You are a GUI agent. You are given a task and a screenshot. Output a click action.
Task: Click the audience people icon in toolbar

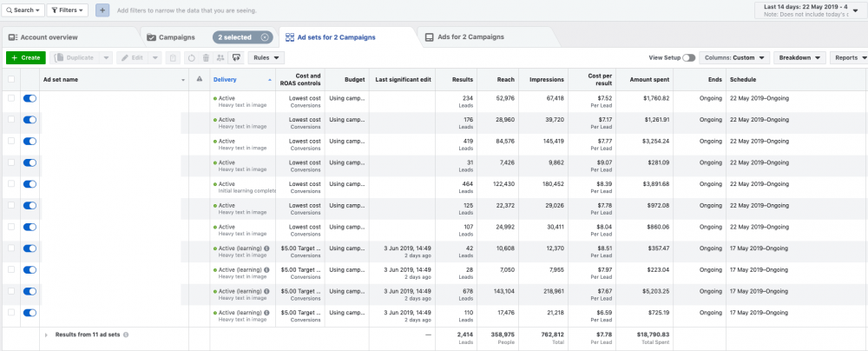tap(220, 57)
